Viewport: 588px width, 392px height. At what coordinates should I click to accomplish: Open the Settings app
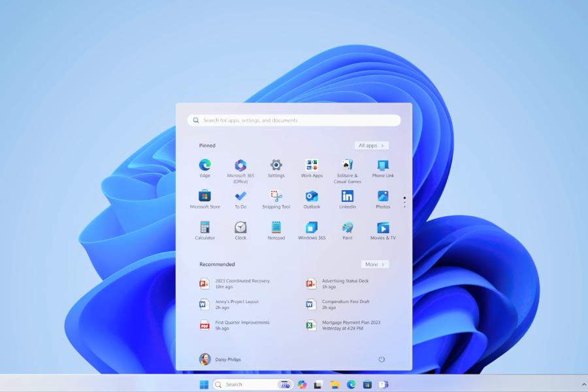[276, 168]
